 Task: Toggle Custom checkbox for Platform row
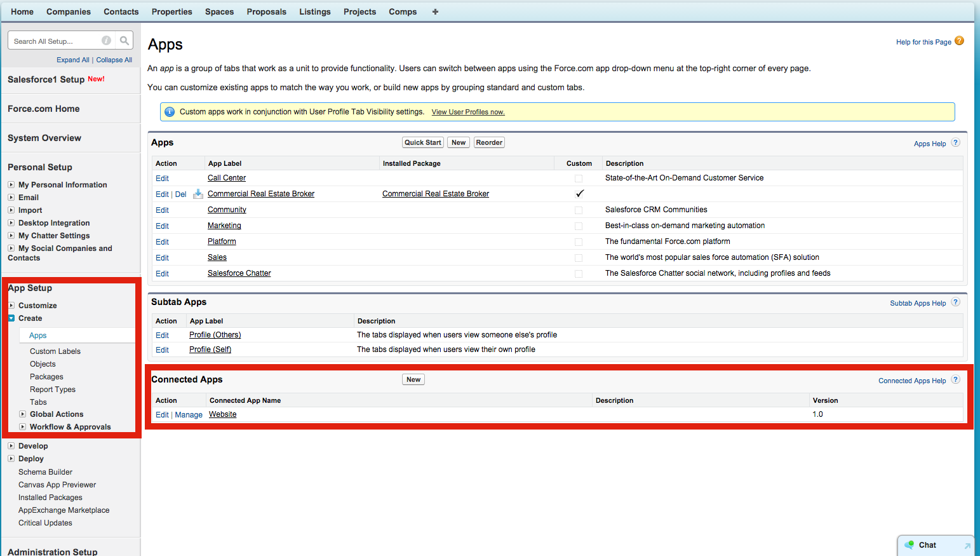point(579,242)
